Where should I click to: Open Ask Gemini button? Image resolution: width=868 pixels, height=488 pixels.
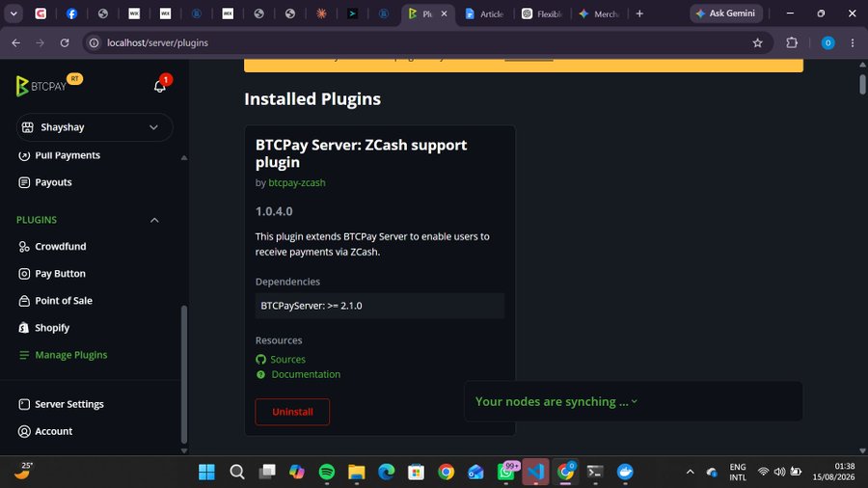pyautogui.click(x=725, y=14)
